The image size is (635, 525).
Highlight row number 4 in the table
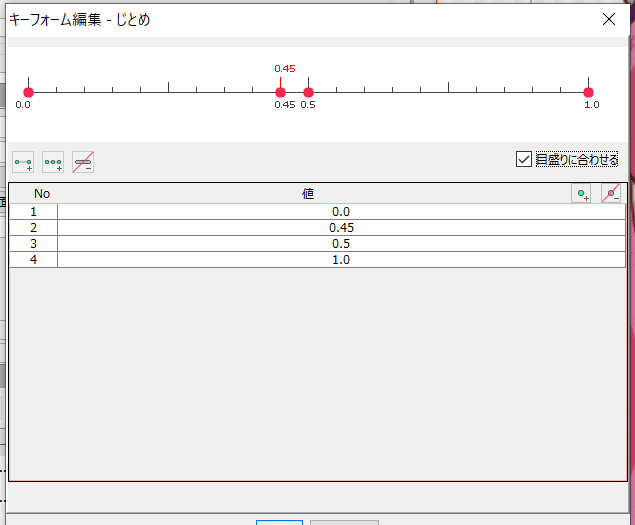tap(33, 260)
